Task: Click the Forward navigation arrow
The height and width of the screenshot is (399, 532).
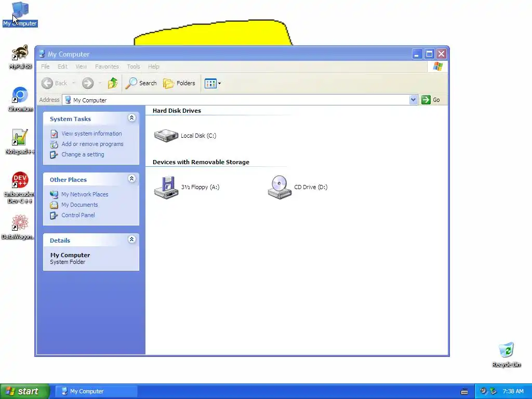Action: [x=88, y=83]
